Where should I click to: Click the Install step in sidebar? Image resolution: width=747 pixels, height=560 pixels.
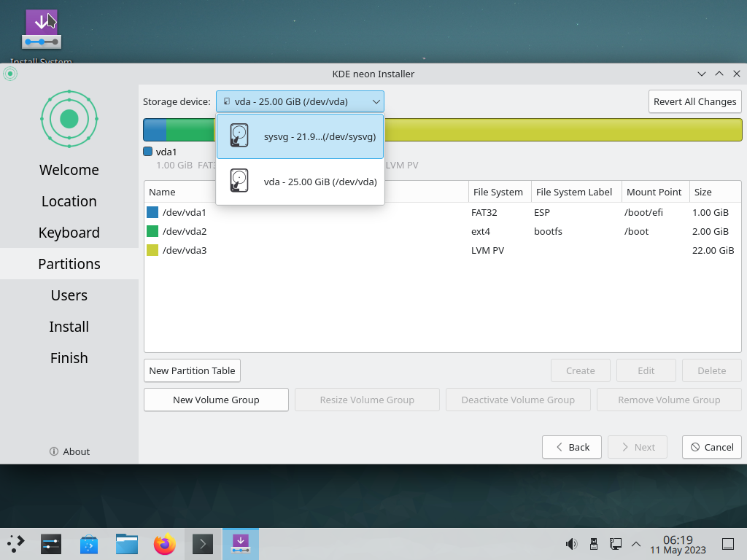pos(69,327)
